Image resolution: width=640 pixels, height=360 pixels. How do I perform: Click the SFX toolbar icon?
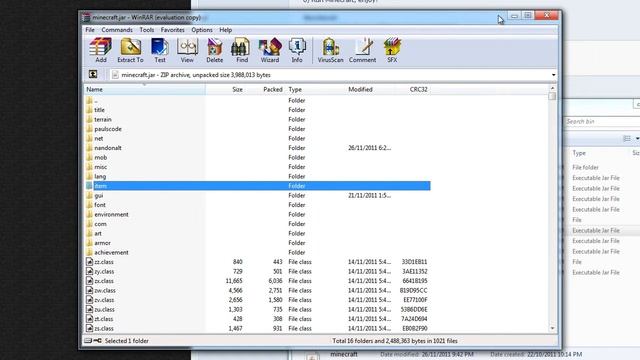click(x=392, y=50)
